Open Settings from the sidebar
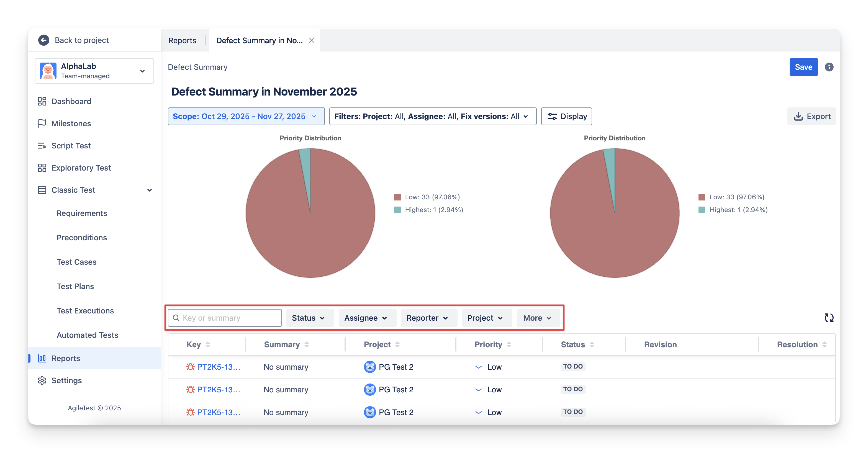 66,380
